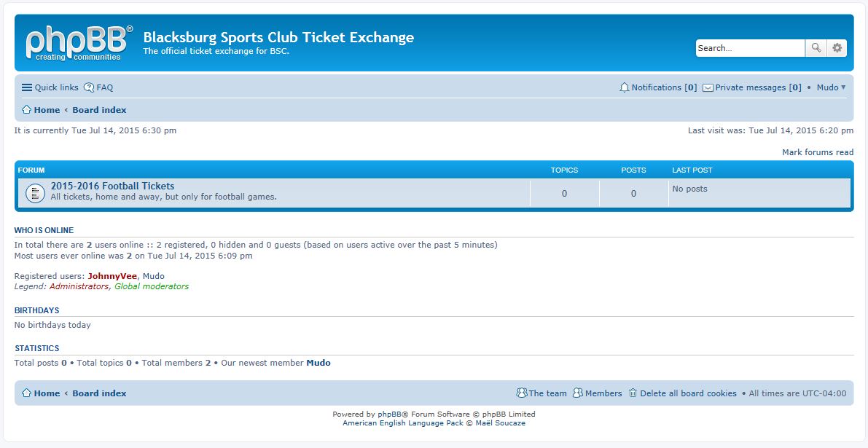
Task: Open The team page link
Action: coord(547,393)
